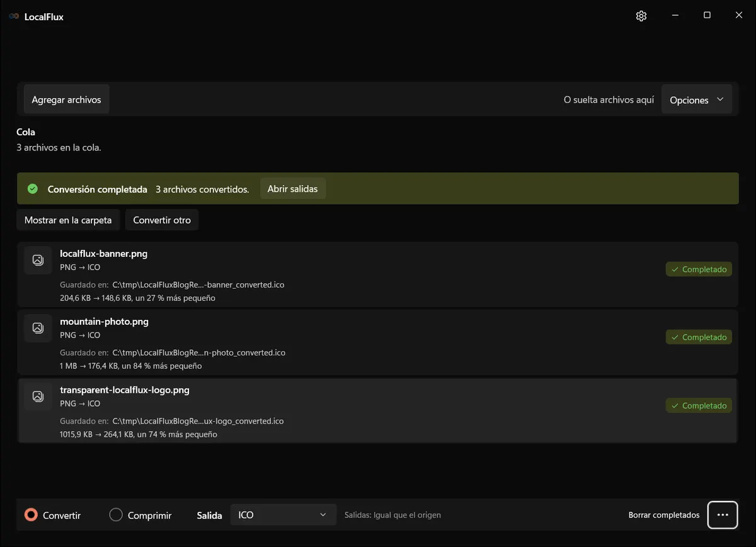
Task: Click saved path ending n-photo_converted.ico
Action: click(x=199, y=352)
